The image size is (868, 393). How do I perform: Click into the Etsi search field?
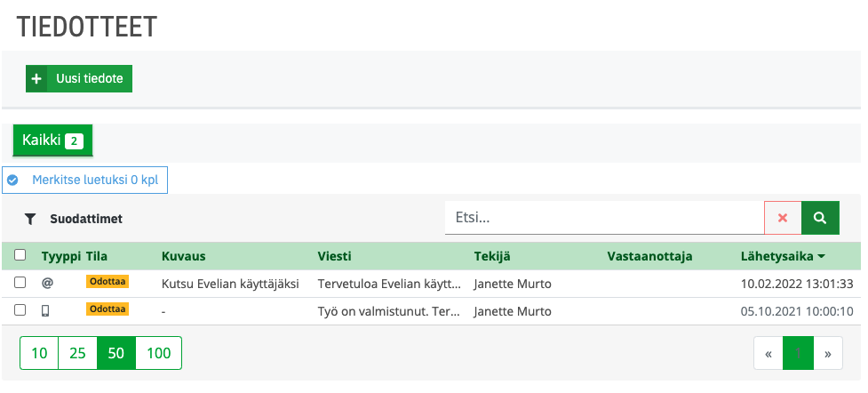(604, 217)
